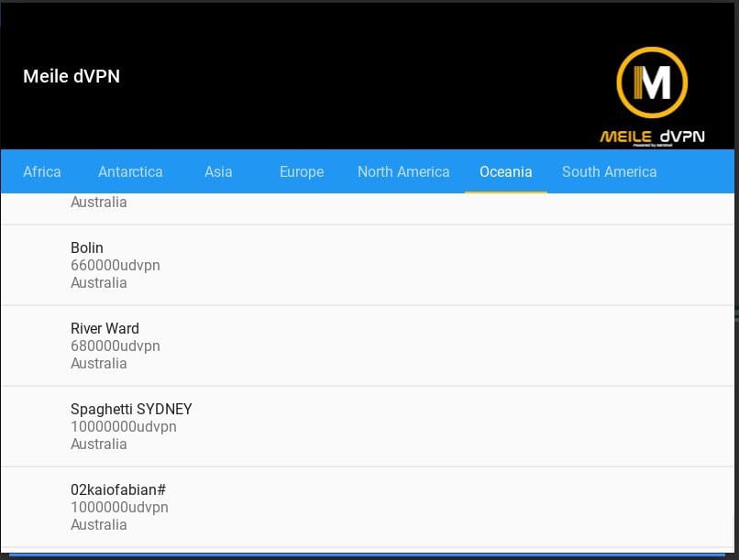
Task: Click the 10000000udvpn price text
Action: 124,426
